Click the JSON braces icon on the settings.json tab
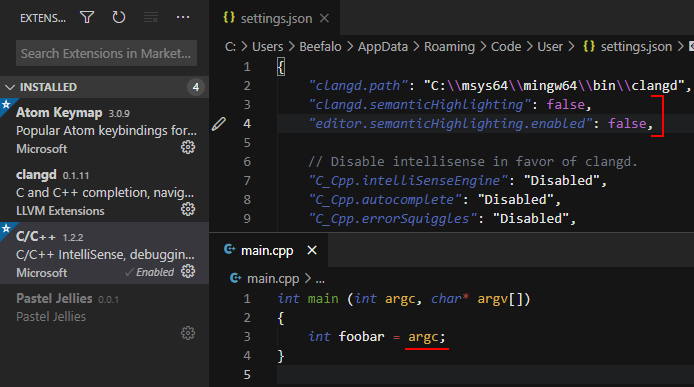This screenshot has width=694, height=387. [x=229, y=17]
